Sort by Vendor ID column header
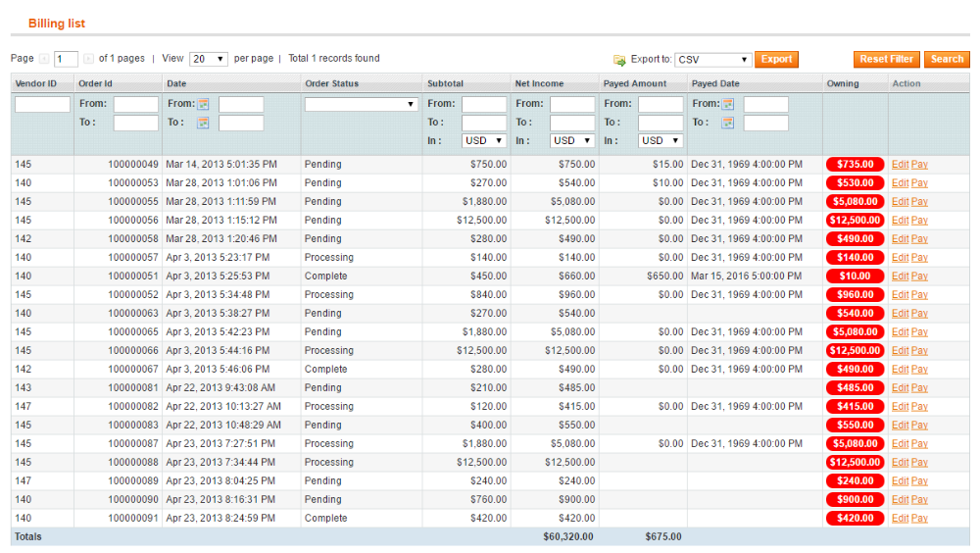 [x=35, y=83]
